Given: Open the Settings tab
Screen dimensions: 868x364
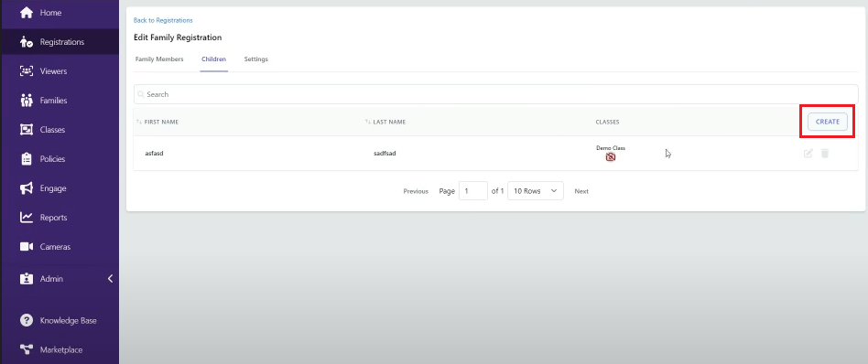Looking at the screenshot, I should click(x=255, y=59).
